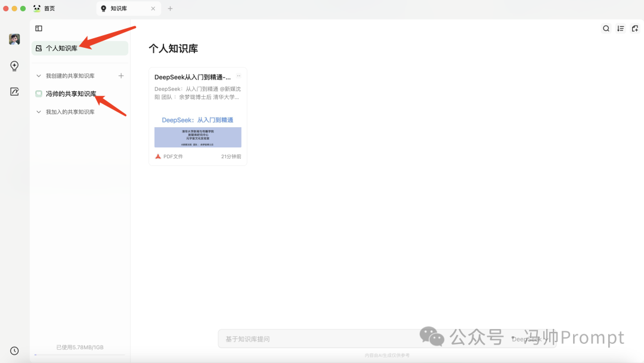The width and height of the screenshot is (644, 363).
Task: Select 个人知识库 in the sidebar
Action: [80, 48]
